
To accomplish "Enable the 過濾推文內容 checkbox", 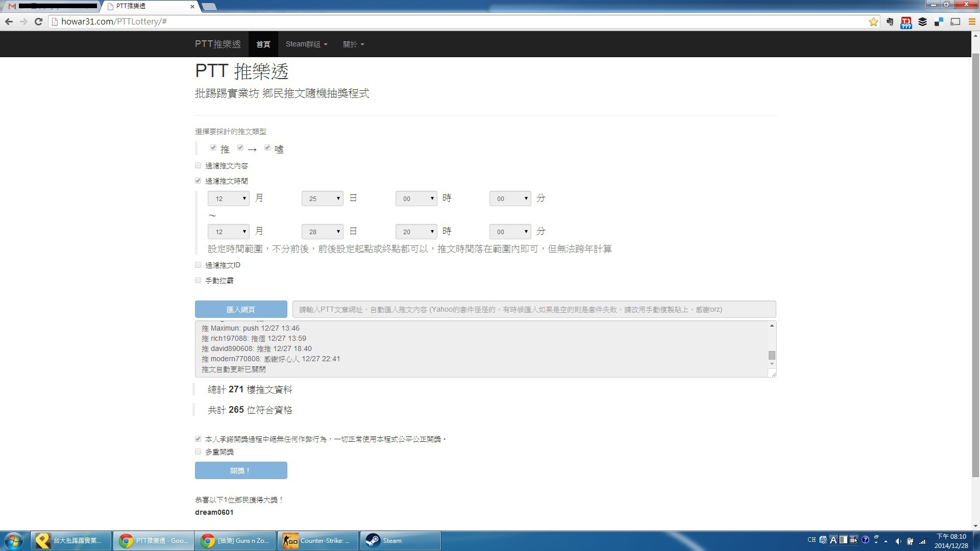I will tap(198, 165).
